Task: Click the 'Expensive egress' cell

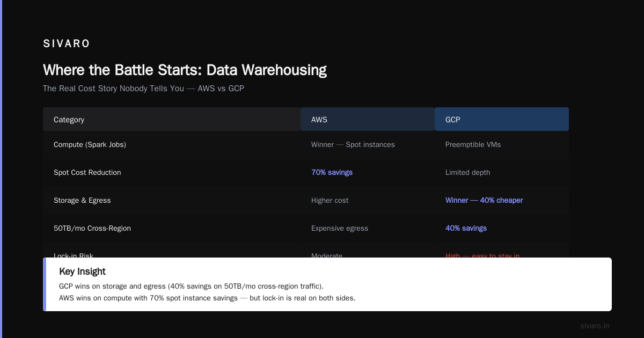Action: pyautogui.click(x=340, y=229)
